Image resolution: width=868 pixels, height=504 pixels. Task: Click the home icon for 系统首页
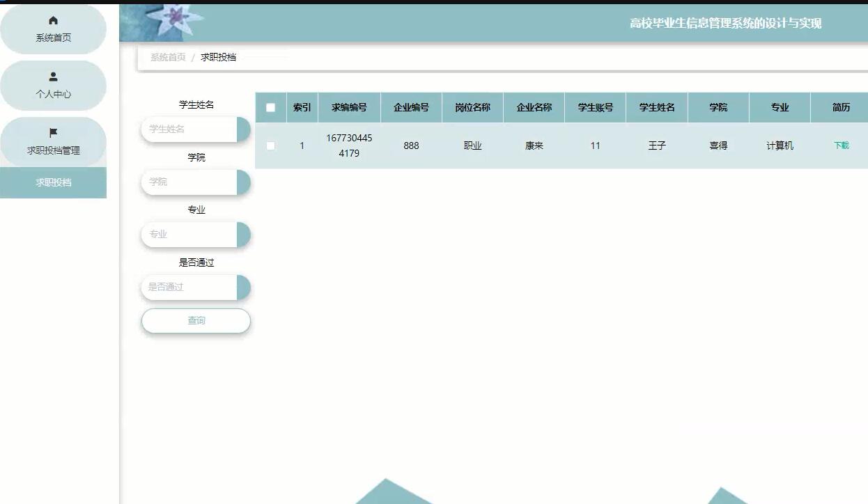click(54, 21)
